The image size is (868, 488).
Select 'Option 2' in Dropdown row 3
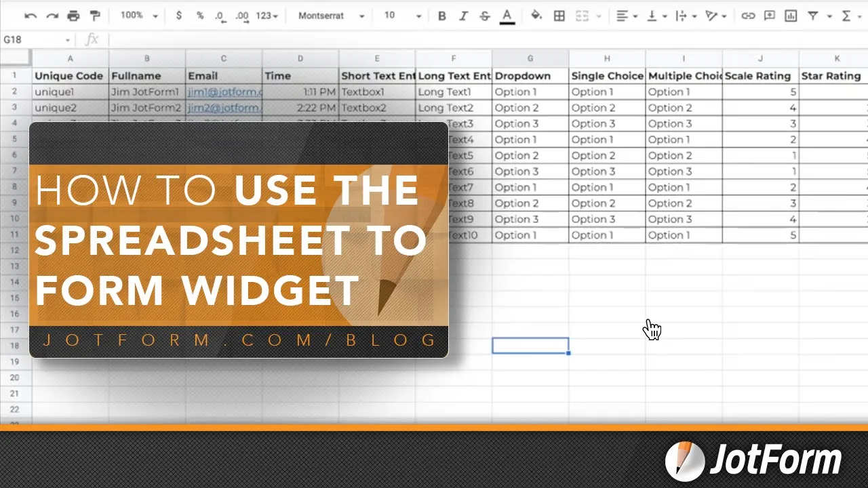pos(530,108)
